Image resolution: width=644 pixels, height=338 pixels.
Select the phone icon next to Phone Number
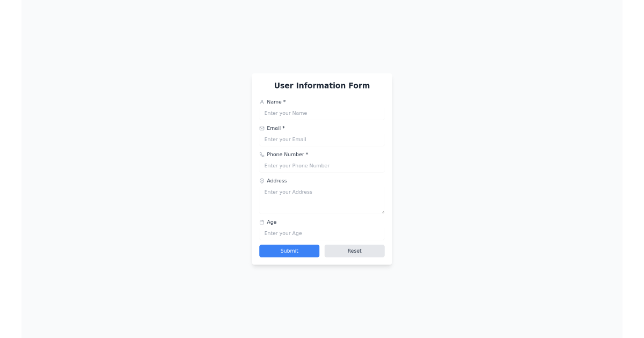pos(261,155)
